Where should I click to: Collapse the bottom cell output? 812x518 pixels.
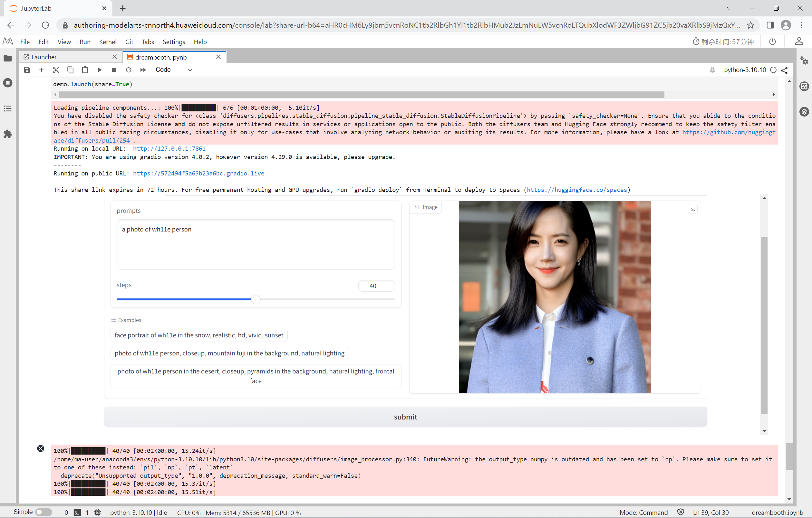[41, 448]
